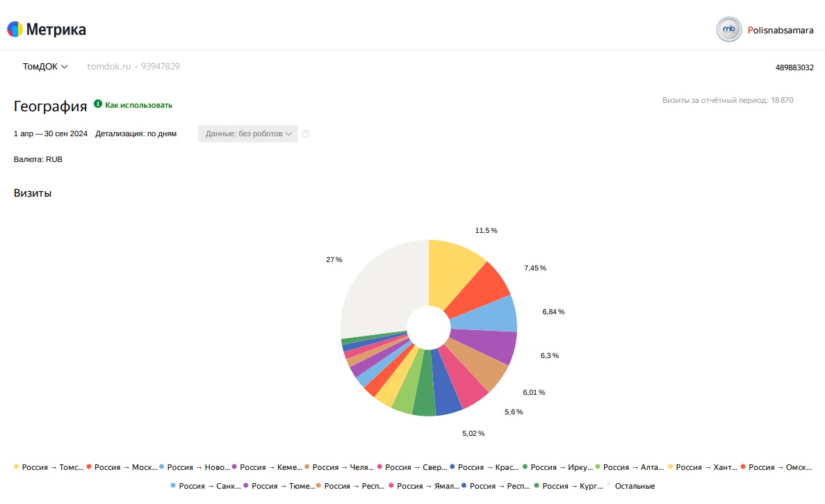The width and height of the screenshot is (825, 504).
Task: Click the green info icon beside География
Action: (98, 104)
